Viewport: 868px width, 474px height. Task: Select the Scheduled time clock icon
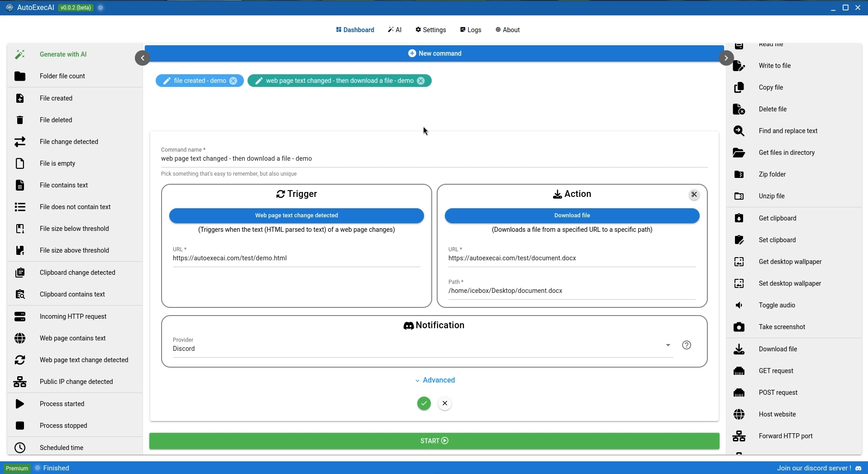click(x=20, y=448)
